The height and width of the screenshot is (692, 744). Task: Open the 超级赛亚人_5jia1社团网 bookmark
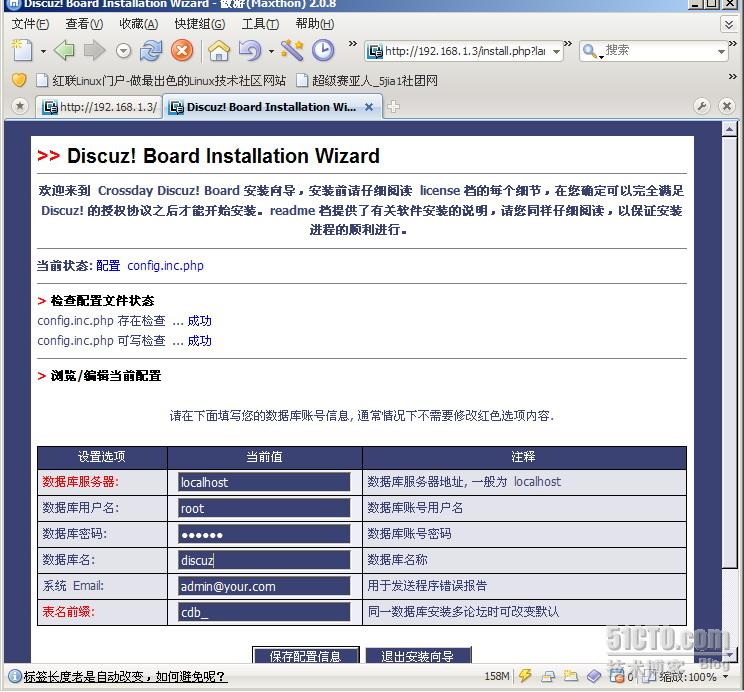[x=367, y=81]
